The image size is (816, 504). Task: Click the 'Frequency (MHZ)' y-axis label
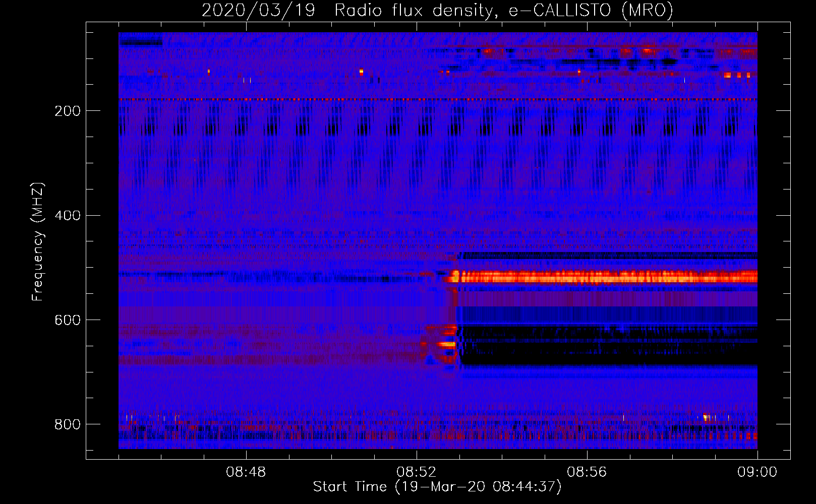click(x=38, y=242)
